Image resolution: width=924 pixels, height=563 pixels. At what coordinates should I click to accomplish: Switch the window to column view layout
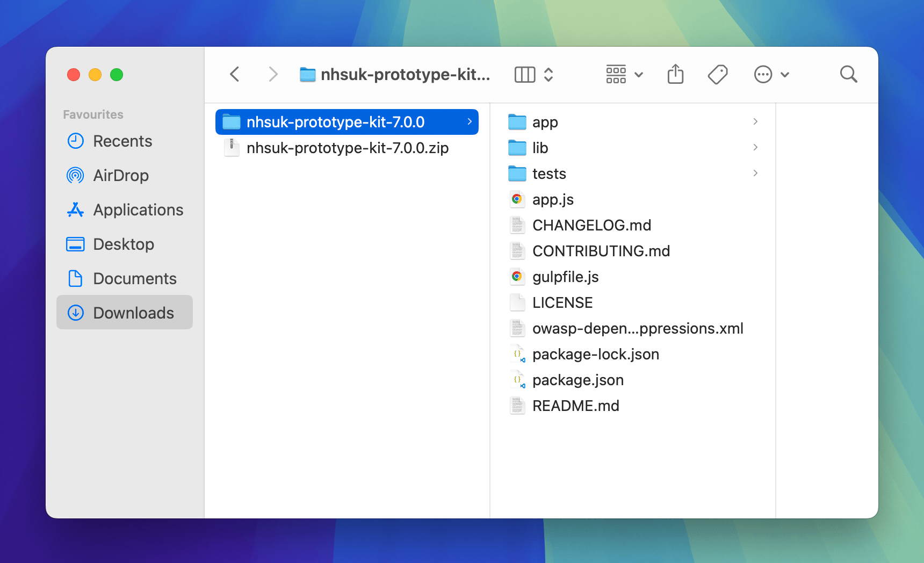coord(524,74)
